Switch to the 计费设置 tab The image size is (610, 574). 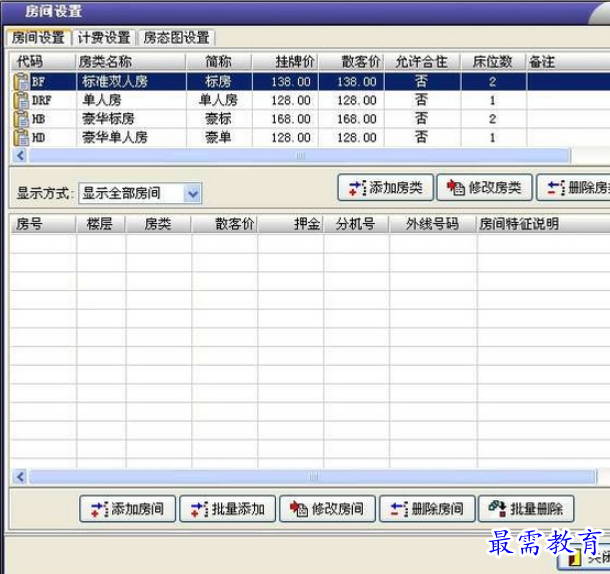pyautogui.click(x=104, y=38)
